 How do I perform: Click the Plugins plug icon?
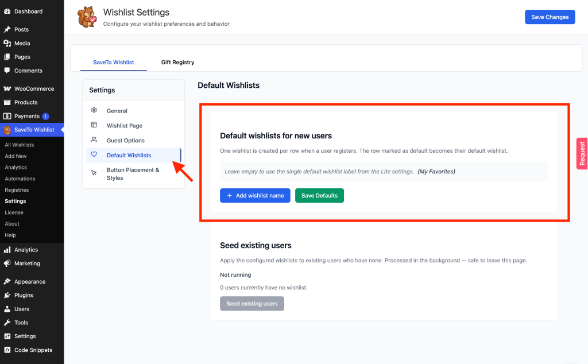pos(7,296)
